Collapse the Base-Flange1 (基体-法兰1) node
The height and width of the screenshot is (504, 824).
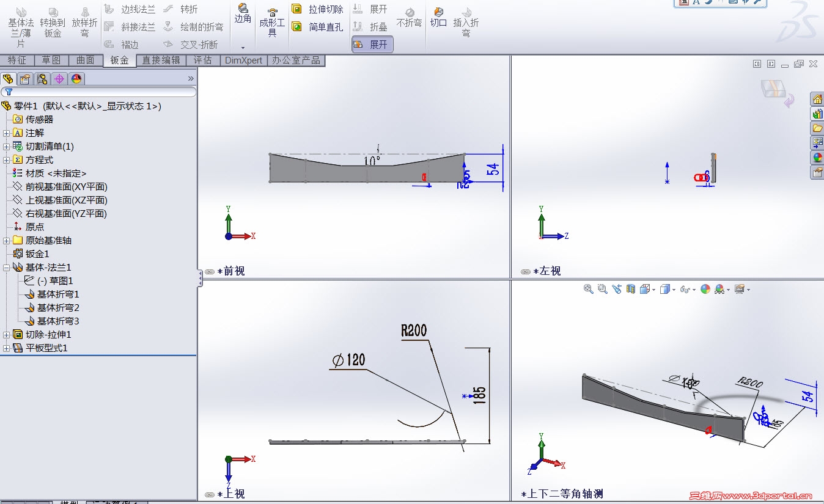pyautogui.click(x=6, y=267)
